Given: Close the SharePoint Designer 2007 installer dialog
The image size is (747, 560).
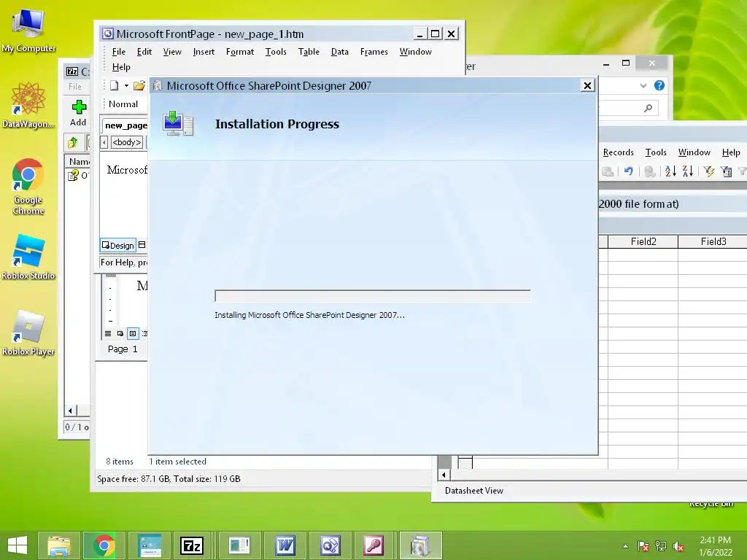Looking at the screenshot, I should pos(587,86).
